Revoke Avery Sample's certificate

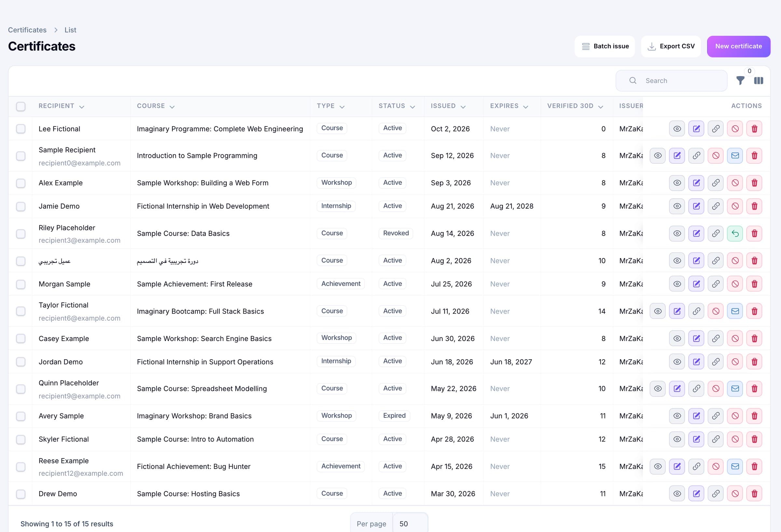[x=735, y=416]
